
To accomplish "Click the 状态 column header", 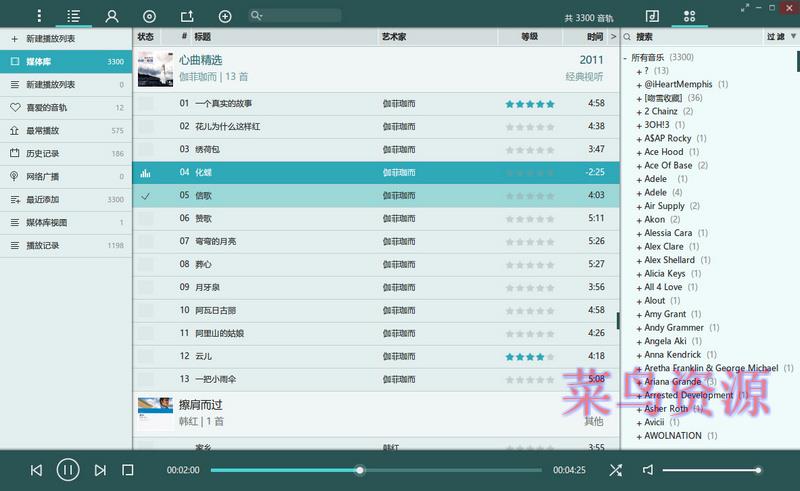I will 145,37.
